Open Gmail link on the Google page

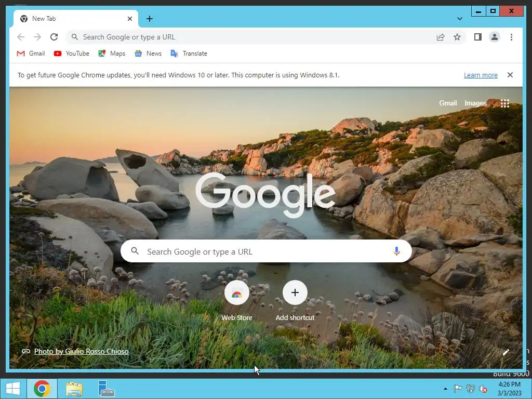click(x=448, y=103)
